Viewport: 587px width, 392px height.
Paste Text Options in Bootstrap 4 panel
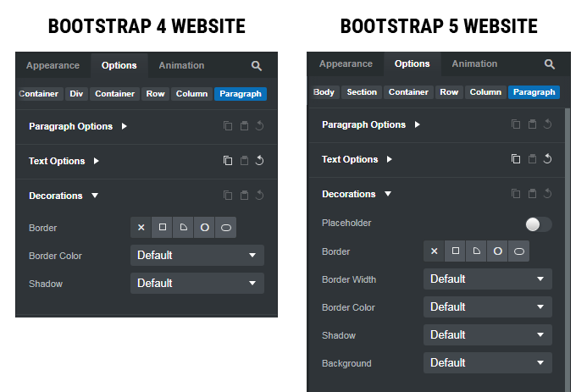point(244,161)
